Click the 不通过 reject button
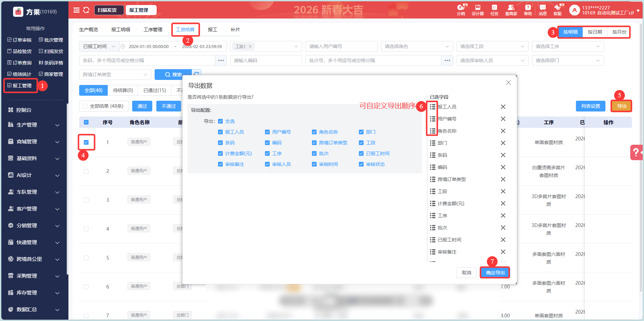 169,106
